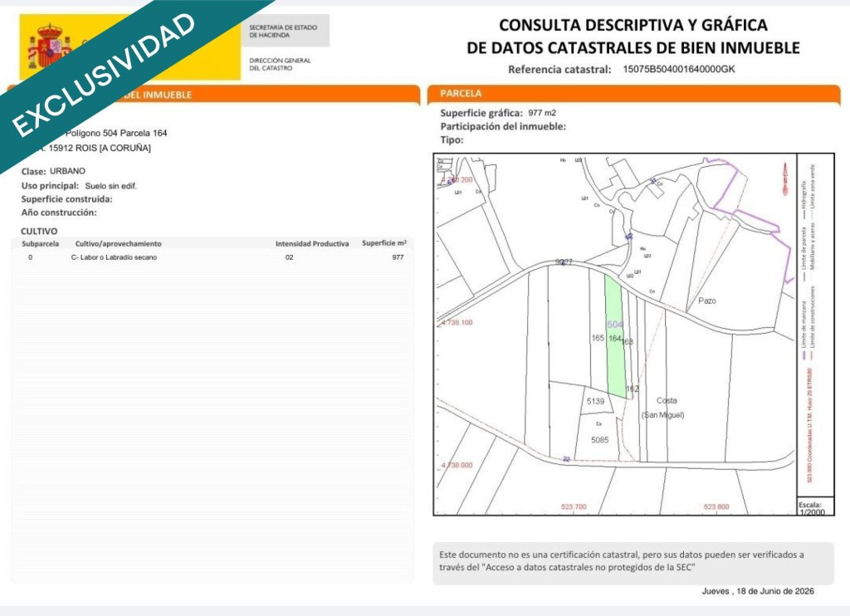
Task: Click 'Costa' place name on map
Action: point(667,401)
